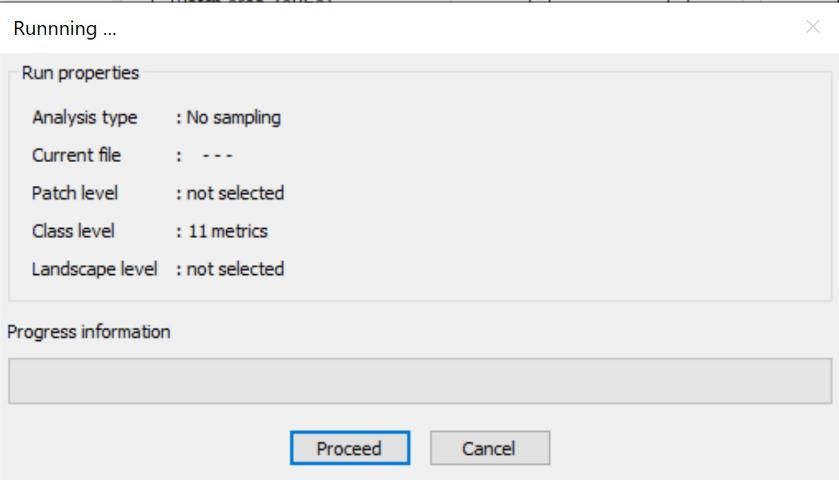
Task: Select the 'Run properties' group label
Action: click(80, 73)
